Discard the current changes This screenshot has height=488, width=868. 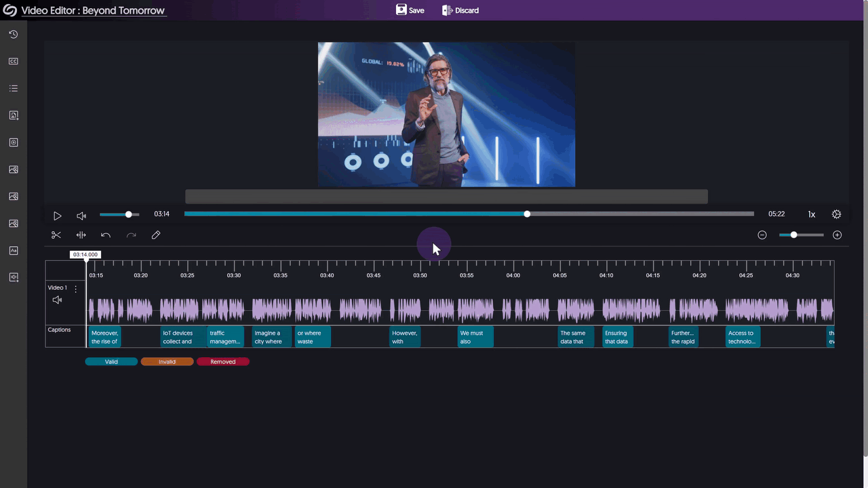click(x=460, y=10)
